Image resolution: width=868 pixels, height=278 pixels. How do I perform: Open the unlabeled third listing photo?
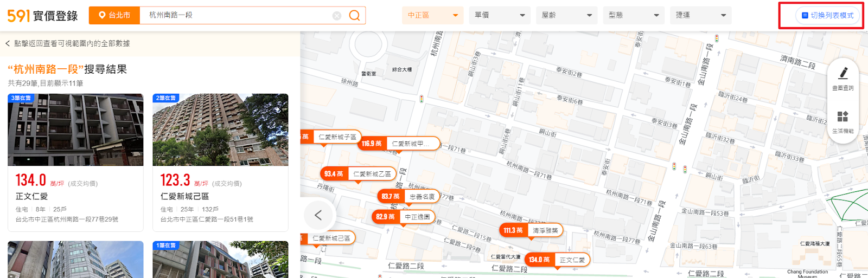click(x=75, y=260)
